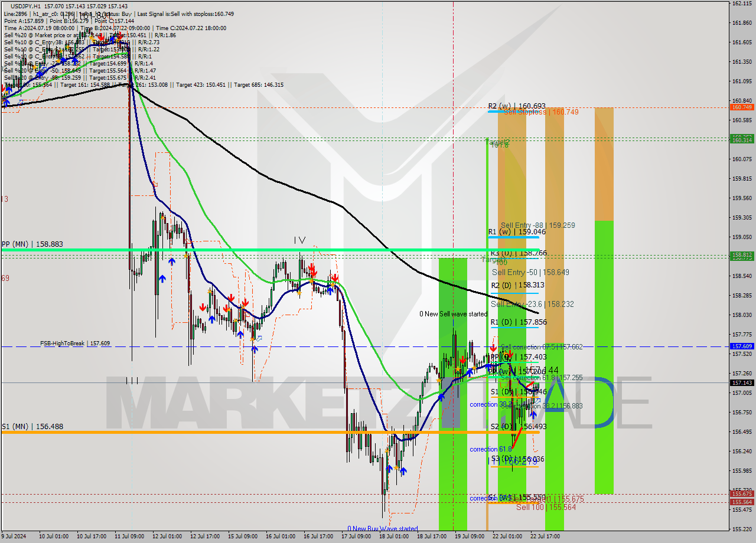Click the '15 Jul 09:00' time axis label
The height and width of the screenshot is (543, 756).
coord(242,537)
